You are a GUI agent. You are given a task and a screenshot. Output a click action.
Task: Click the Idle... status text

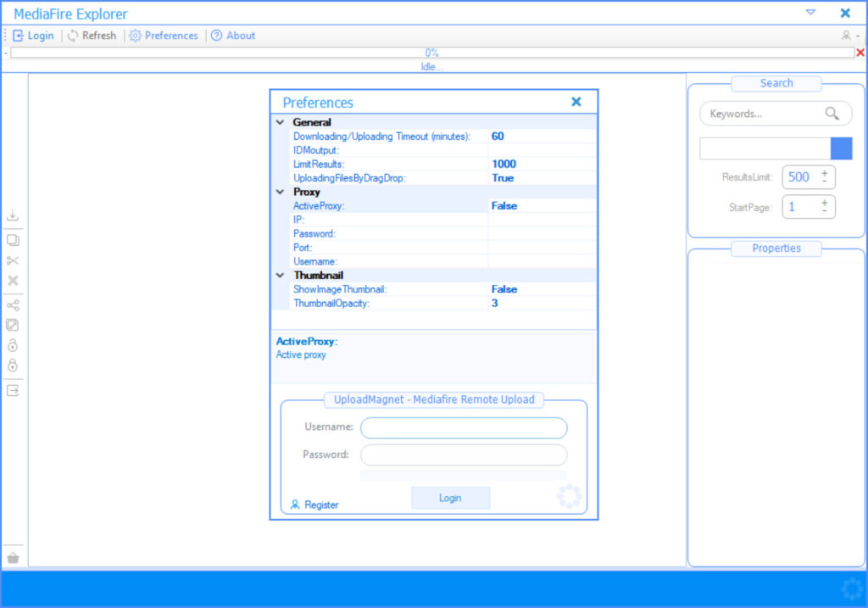(431, 67)
